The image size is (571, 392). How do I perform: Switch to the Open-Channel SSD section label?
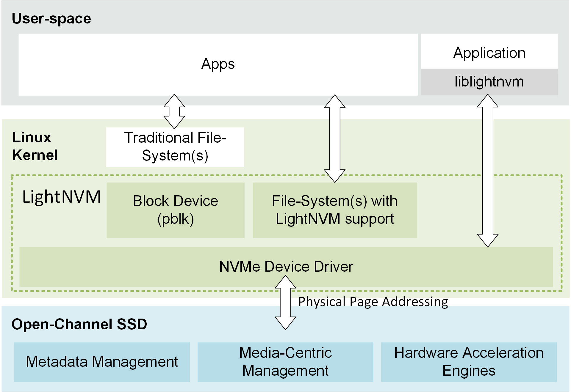[79, 325]
